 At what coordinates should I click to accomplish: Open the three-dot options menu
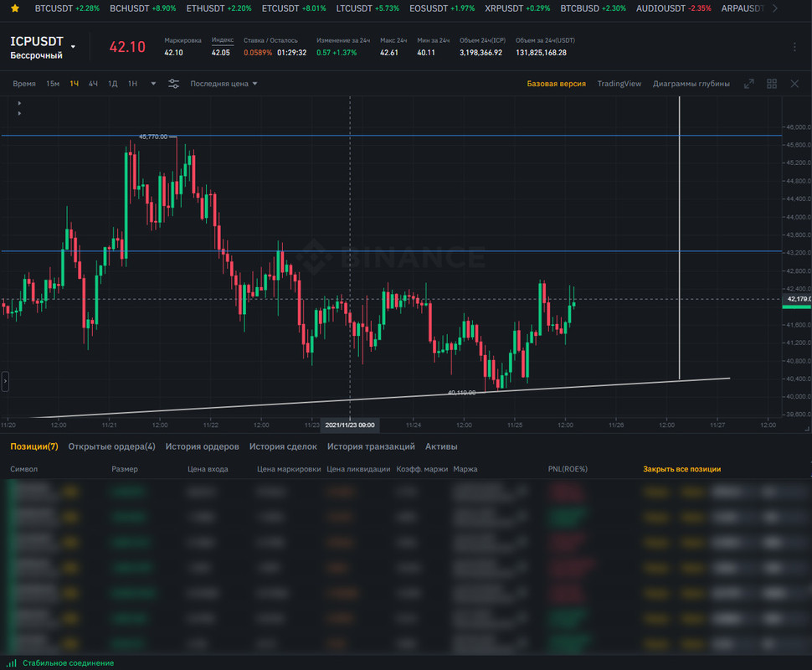(x=794, y=47)
